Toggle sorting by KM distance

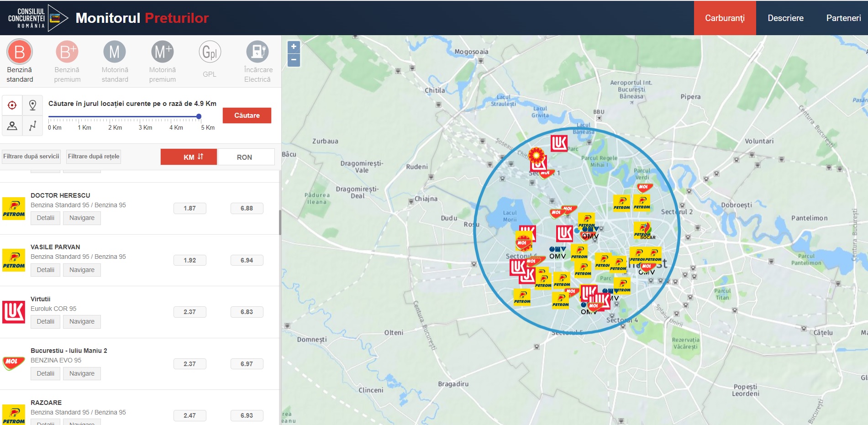point(189,157)
